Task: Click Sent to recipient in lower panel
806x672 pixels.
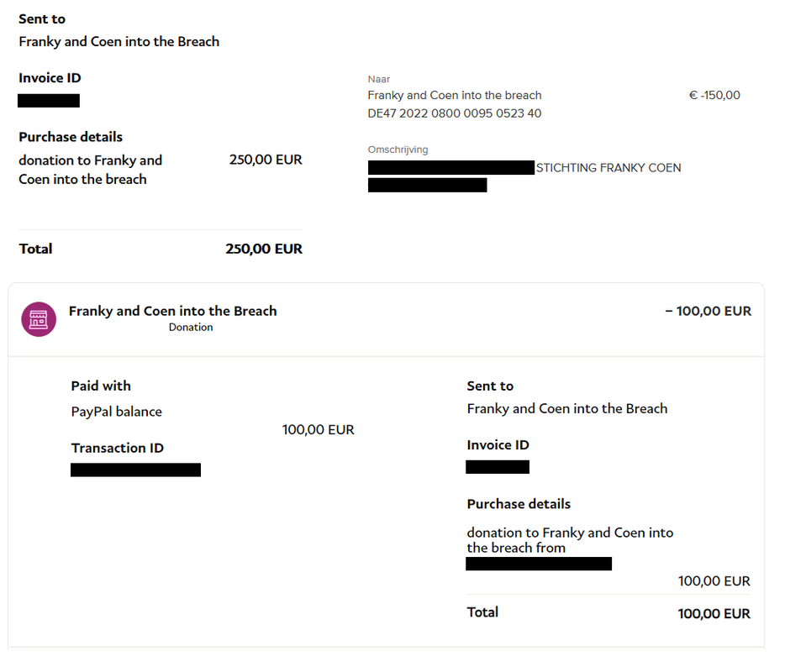Action: pyautogui.click(x=567, y=408)
